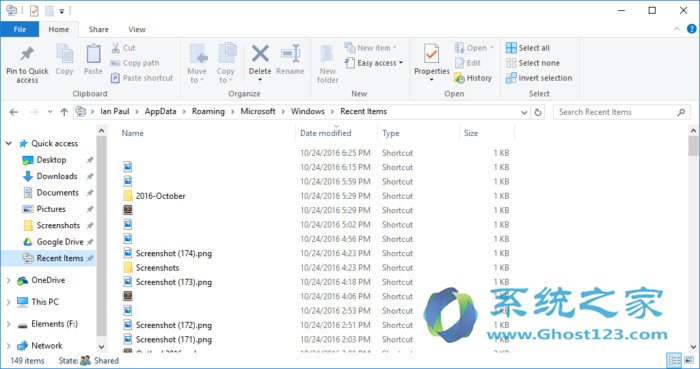Select Desktop in Quick access
The height and width of the screenshot is (369, 700).
tap(51, 160)
